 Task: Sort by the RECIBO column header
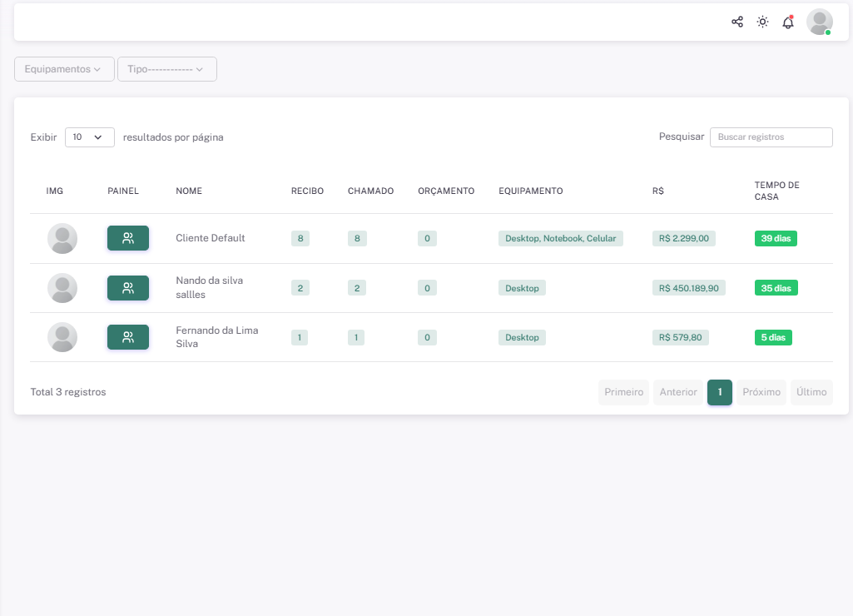tap(307, 191)
